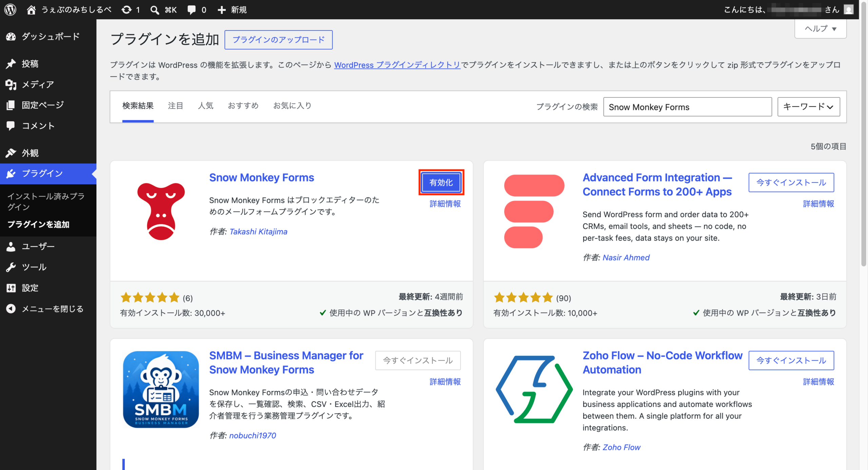Click site name うぇぶのみちしるべ
Viewport: 868px width, 470px height.
(76, 10)
